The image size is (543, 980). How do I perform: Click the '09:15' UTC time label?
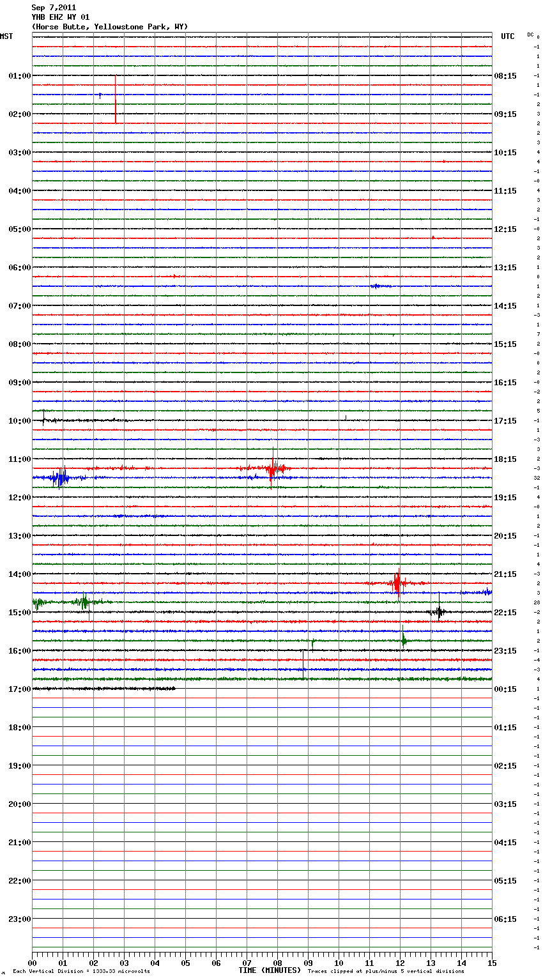click(x=505, y=114)
